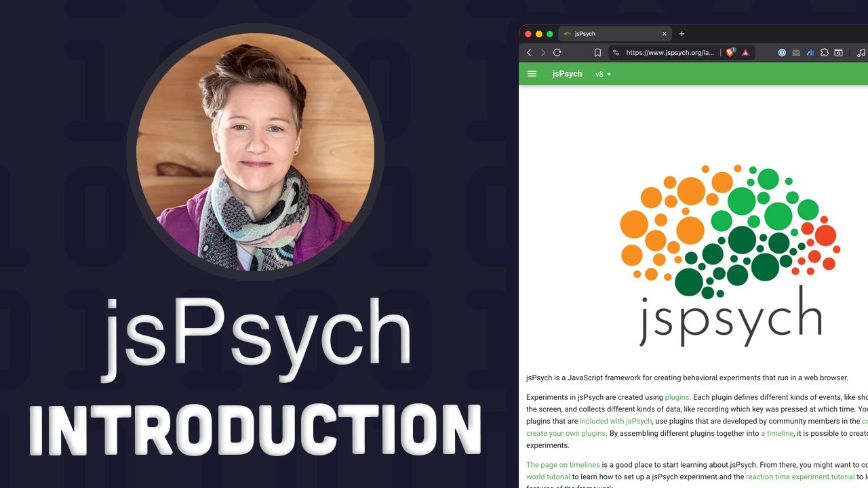The height and width of the screenshot is (488, 868).
Task: Open Brave Shields lion icon
Action: pyautogui.click(x=730, y=52)
